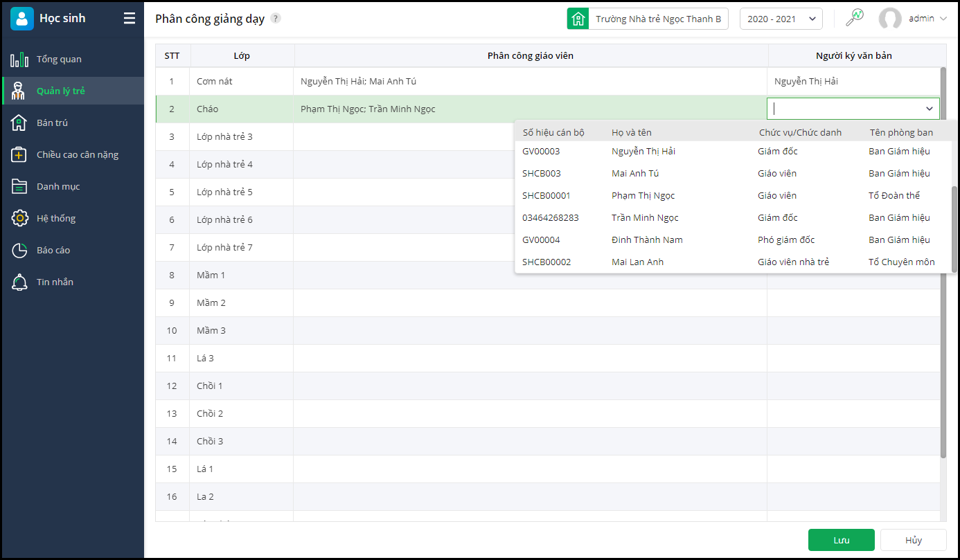Click the Bán trú house icon

pos(19,123)
